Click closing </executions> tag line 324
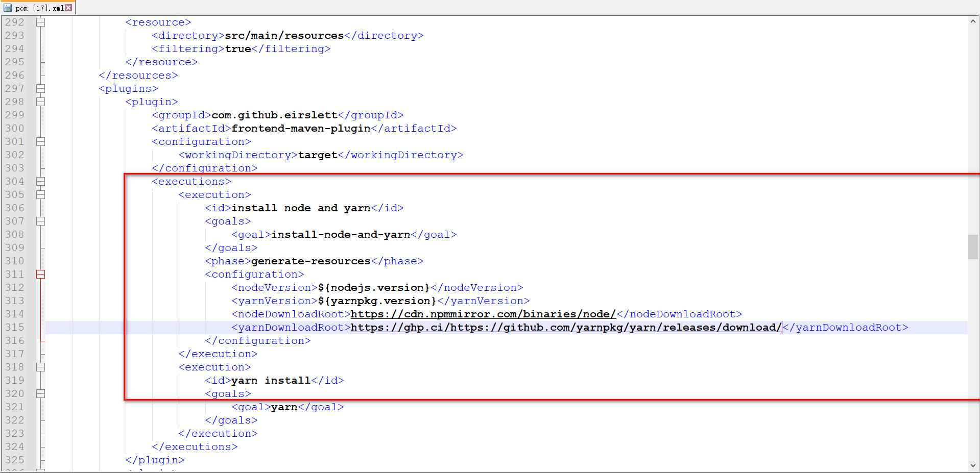980x473 pixels. click(195, 447)
